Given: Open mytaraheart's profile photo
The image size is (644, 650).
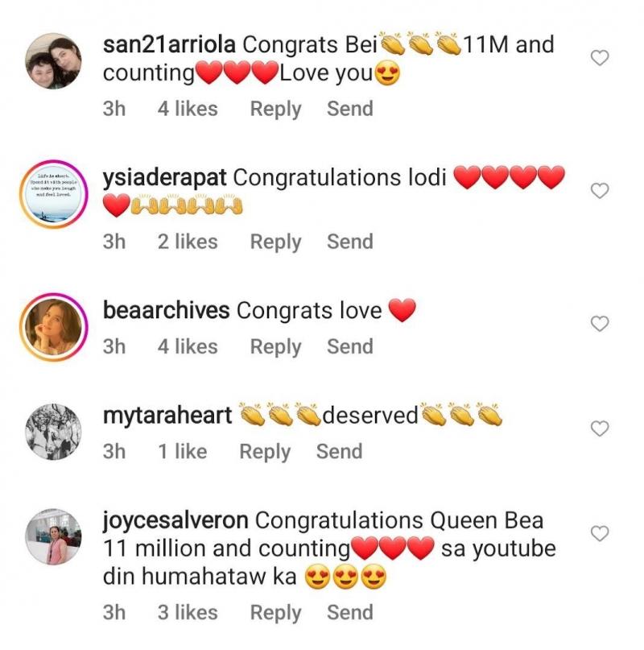Looking at the screenshot, I should [54, 433].
